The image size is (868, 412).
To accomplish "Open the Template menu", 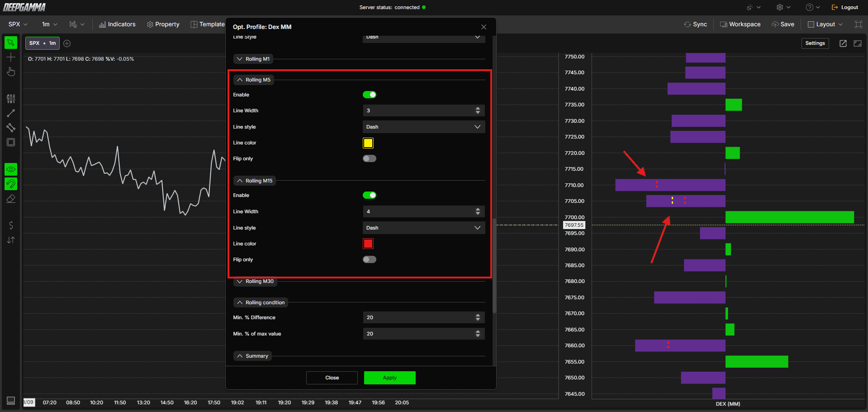I will click(x=208, y=24).
